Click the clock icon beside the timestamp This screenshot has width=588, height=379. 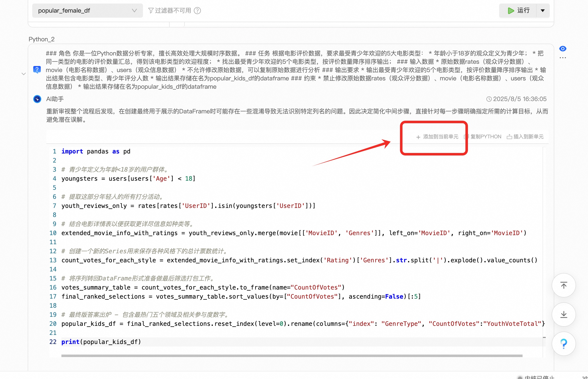pos(489,99)
